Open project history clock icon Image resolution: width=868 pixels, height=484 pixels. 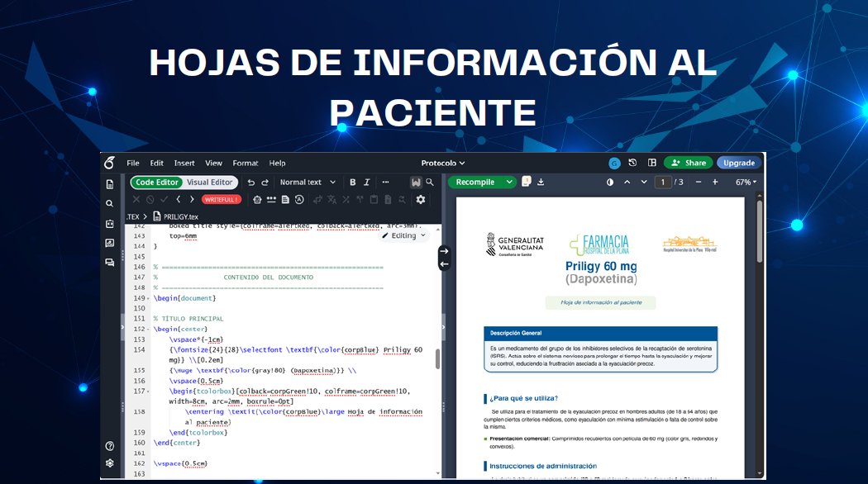[x=632, y=163]
